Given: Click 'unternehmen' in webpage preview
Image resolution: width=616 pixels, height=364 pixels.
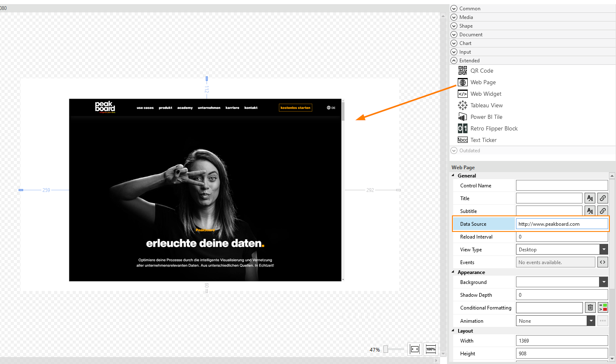Looking at the screenshot, I should (x=209, y=108).
